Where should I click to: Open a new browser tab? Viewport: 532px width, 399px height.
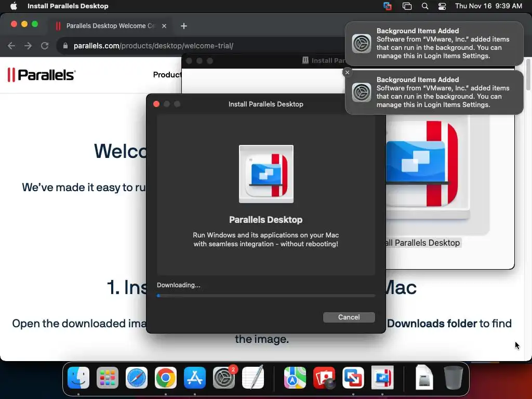[x=184, y=26]
